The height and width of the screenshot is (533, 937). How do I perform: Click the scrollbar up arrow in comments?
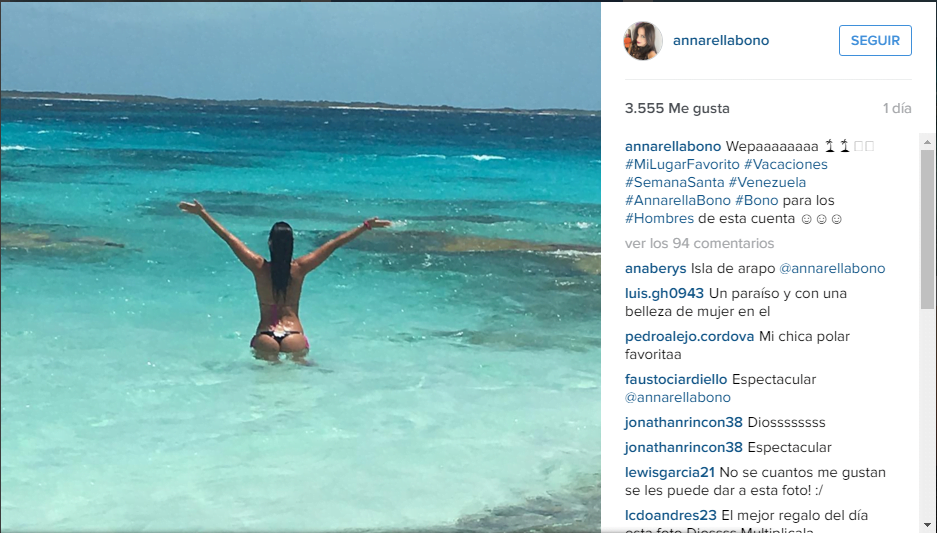coord(927,142)
